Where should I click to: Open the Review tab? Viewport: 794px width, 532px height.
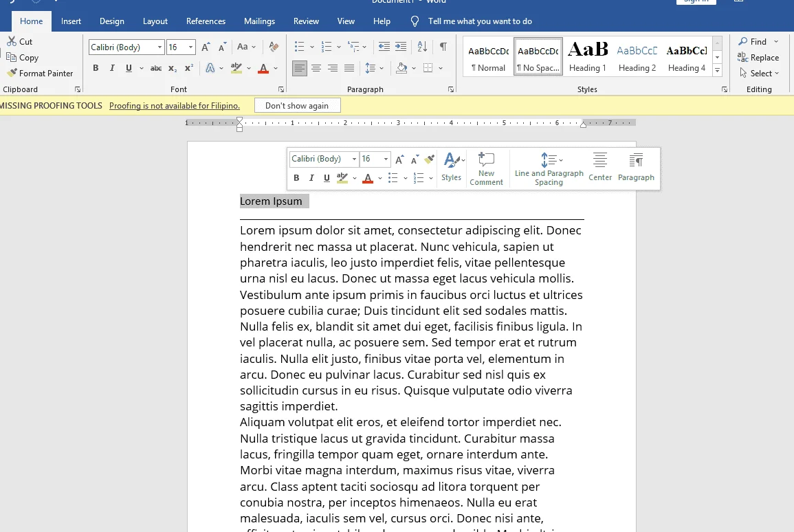306,21
